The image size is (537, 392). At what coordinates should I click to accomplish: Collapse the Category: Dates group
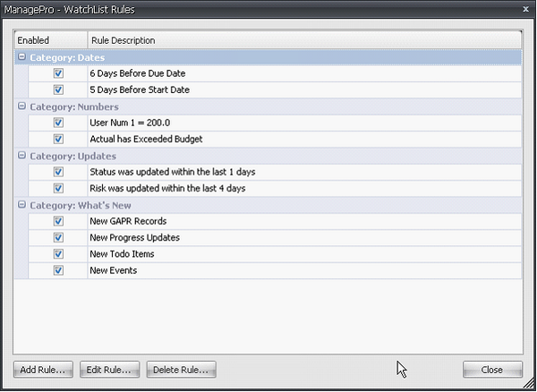tap(21, 57)
